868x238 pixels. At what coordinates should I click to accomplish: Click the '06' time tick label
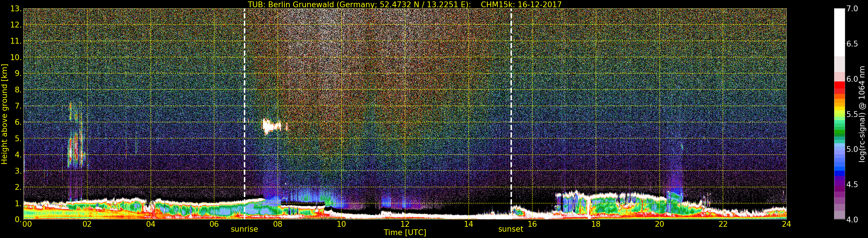pyautogui.click(x=214, y=224)
